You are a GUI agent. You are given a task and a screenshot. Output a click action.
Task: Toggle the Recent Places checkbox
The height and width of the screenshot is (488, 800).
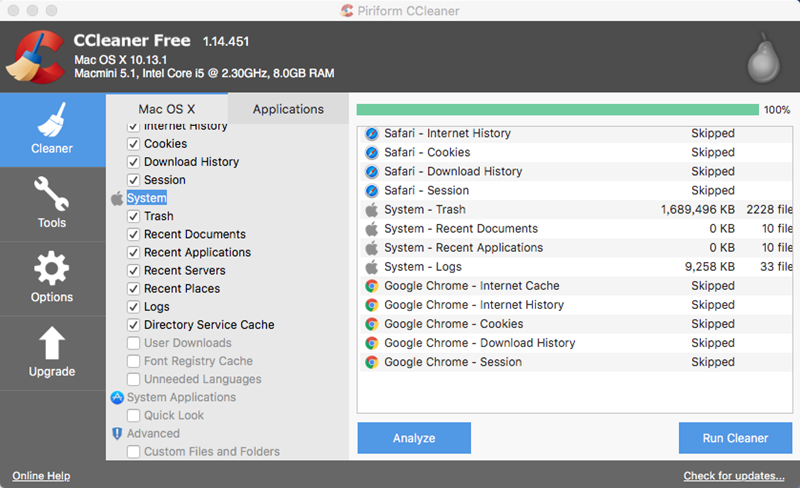(133, 289)
